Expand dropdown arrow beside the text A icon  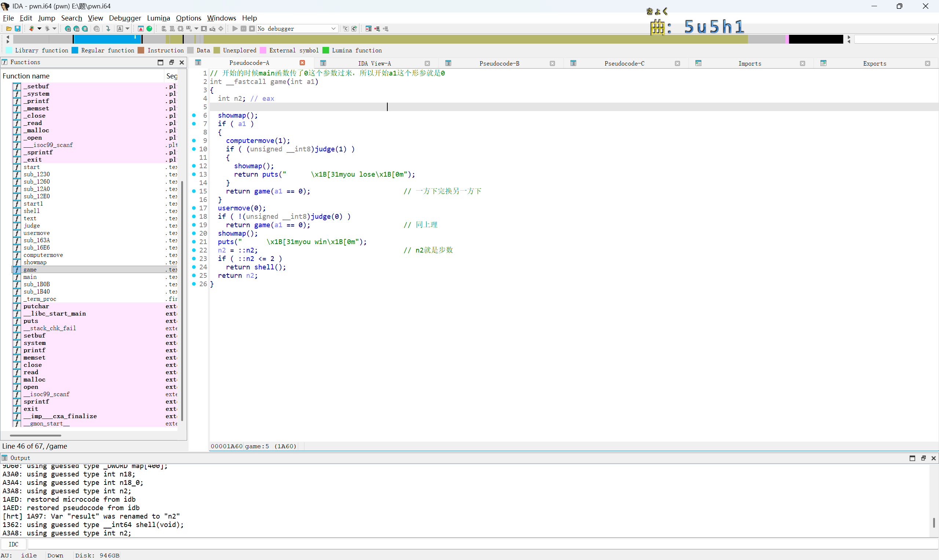pos(128,29)
